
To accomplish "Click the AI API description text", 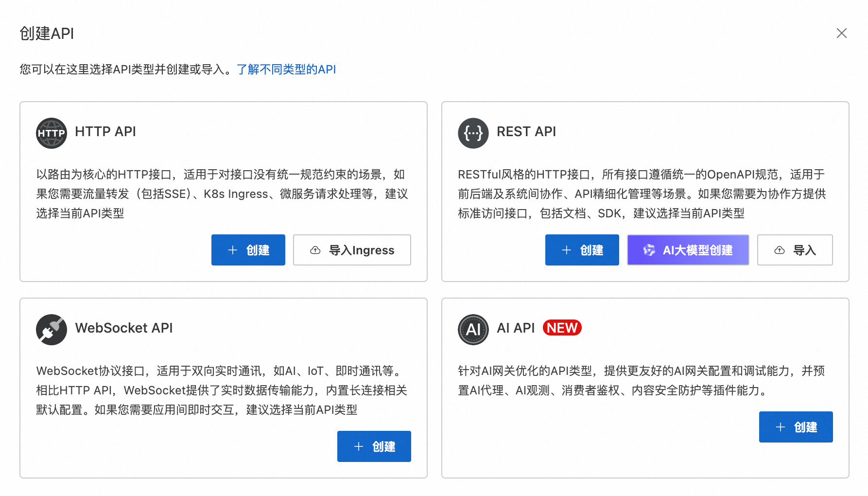I will [x=641, y=381].
